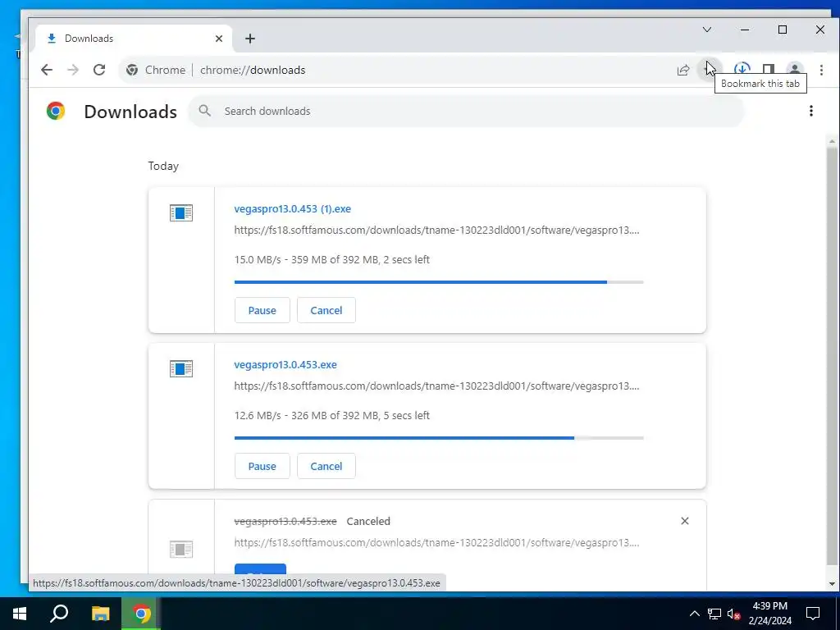The width and height of the screenshot is (840, 630).
Task: Click the Chrome logo beside Downloads heading
Action: [56, 111]
